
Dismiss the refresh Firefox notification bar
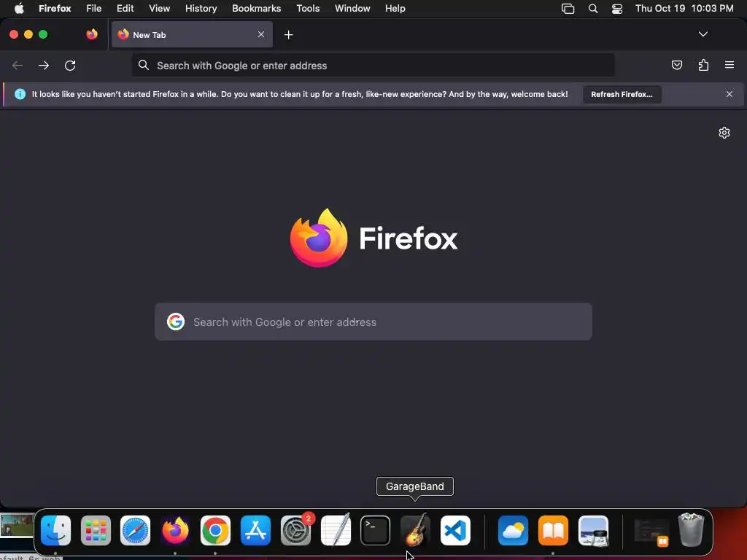click(729, 94)
